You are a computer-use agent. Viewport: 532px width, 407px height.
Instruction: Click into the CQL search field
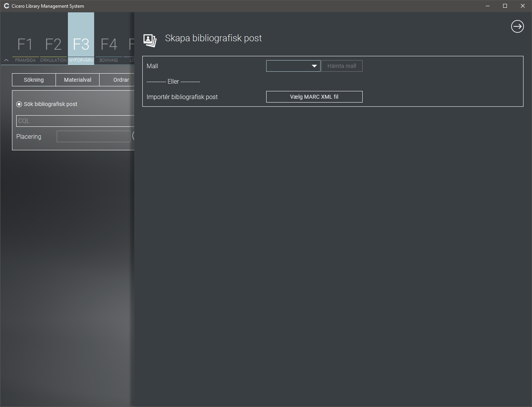point(75,121)
